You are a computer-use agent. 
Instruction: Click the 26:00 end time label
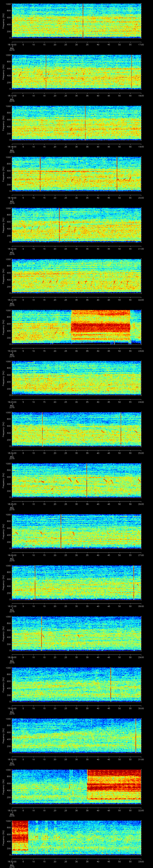pos(141,504)
